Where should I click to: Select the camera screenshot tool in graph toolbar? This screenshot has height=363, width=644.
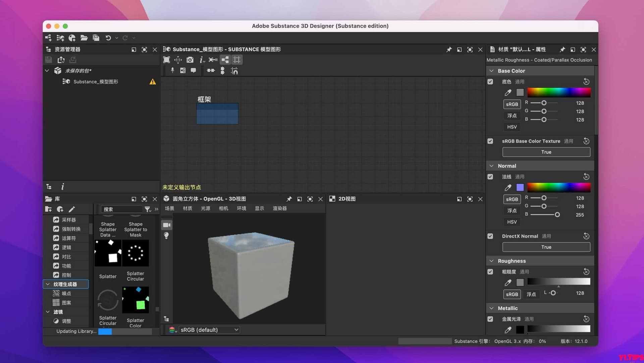click(x=190, y=60)
